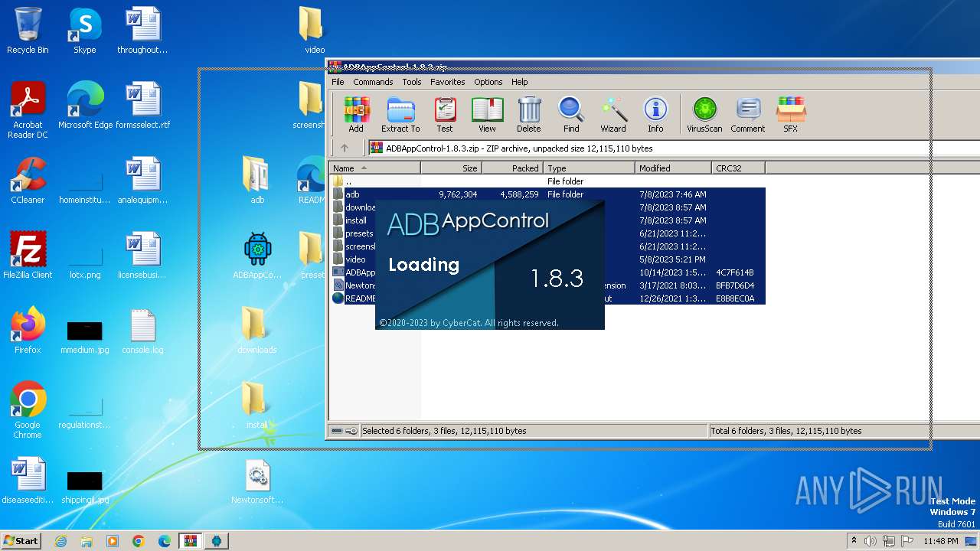
Task: Select the install folder on desktop
Action: pos(257,406)
